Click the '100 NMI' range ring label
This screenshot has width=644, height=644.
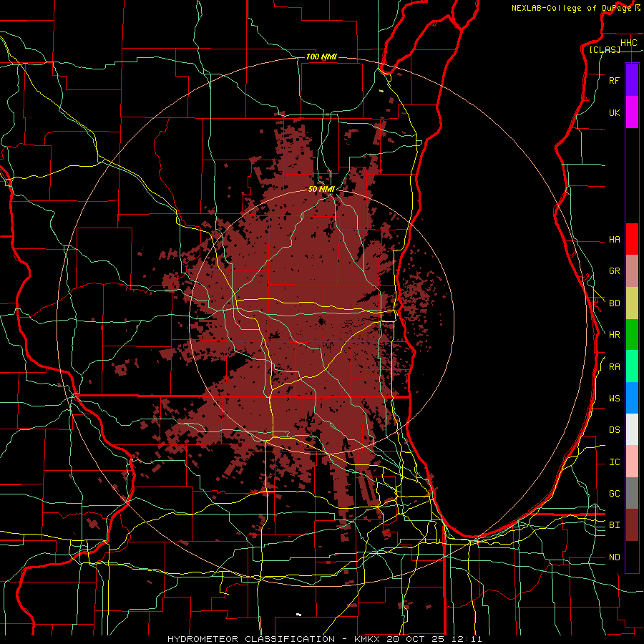coord(321,57)
